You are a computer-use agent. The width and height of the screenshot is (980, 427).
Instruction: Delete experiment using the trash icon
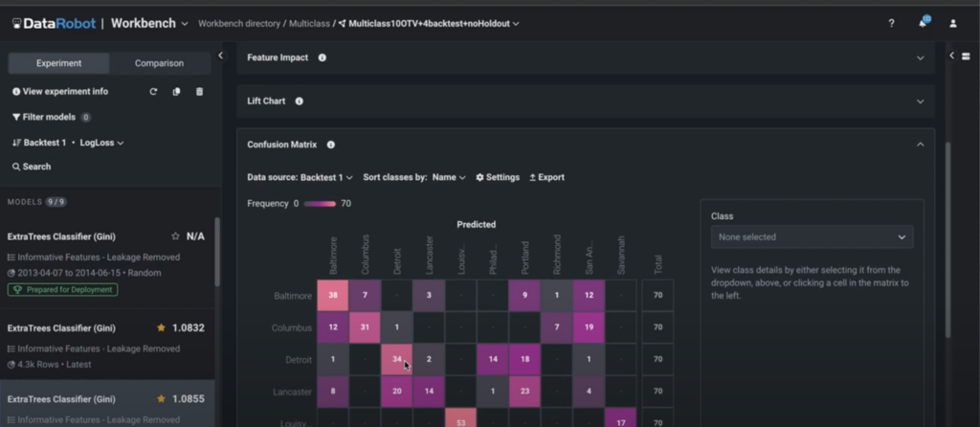199,92
